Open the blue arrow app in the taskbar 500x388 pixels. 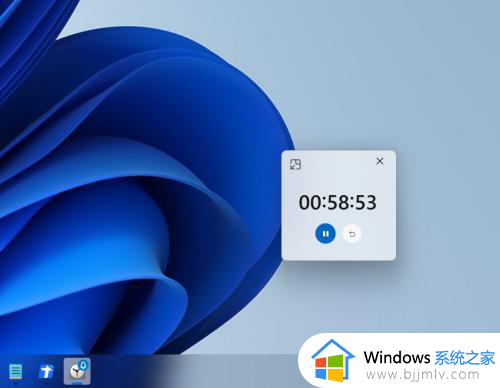coord(46,371)
